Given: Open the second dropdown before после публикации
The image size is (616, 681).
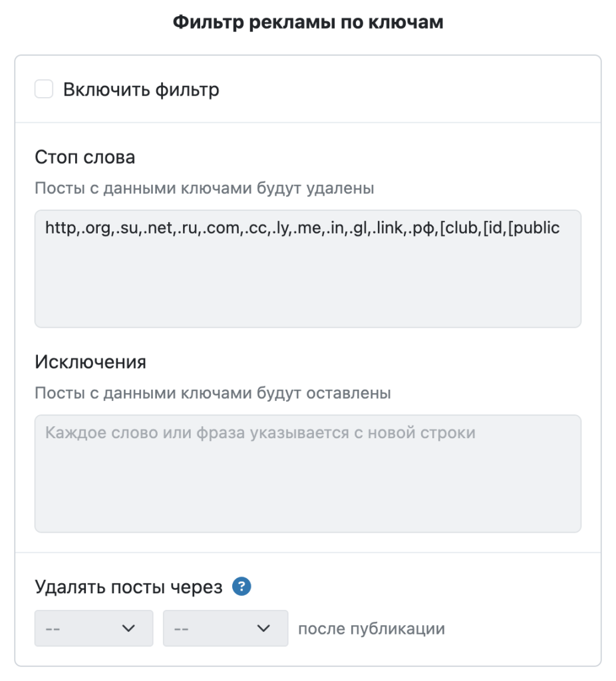Looking at the screenshot, I should 225,628.
